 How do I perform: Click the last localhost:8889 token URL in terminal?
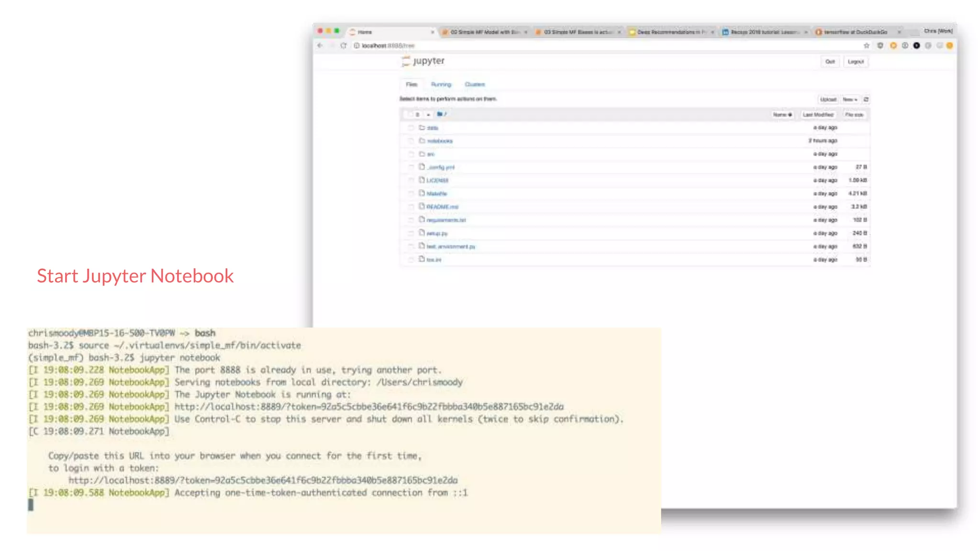coord(263,480)
